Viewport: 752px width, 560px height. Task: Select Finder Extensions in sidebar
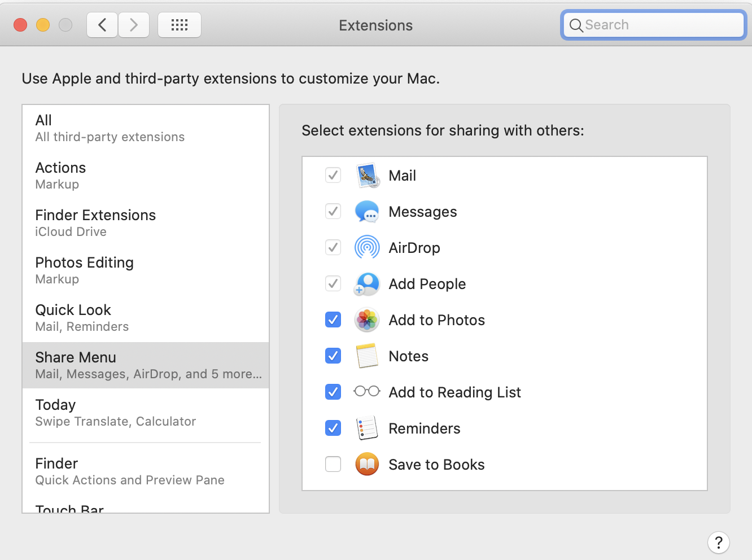click(146, 224)
